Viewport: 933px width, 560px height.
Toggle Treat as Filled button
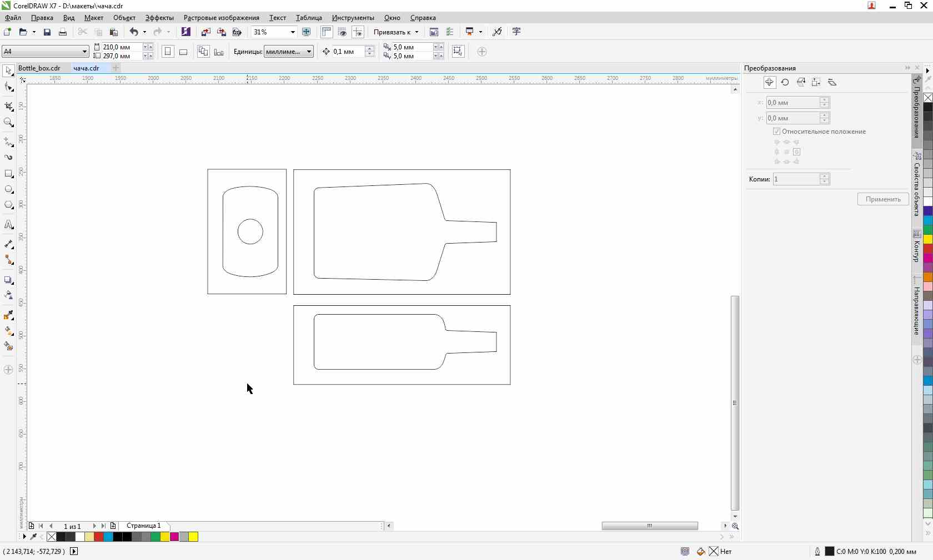tap(458, 52)
